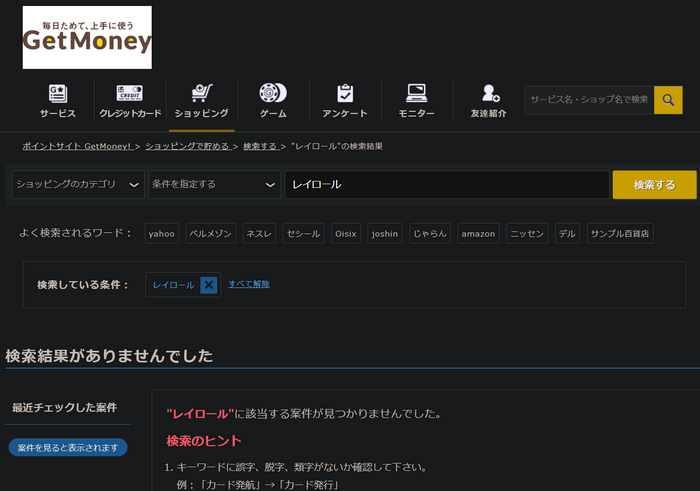Open ポイントサイト GetMoney! breadcrumb link
Screen dimensions: 700x491
[x=78, y=146]
